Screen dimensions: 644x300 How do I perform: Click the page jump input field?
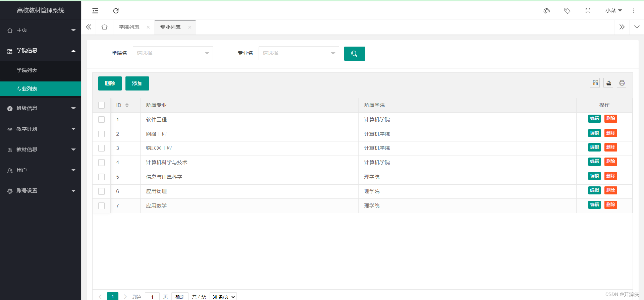tap(152, 297)
